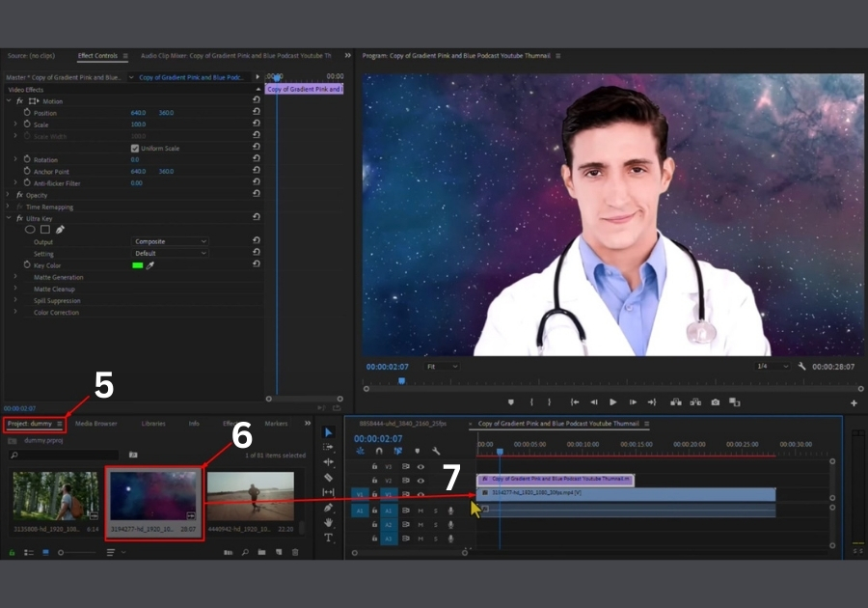Open the 8858444-uhd_3840_2160_25fps sequence tab
Image resolution: width=868 pixels, height=608 pixels.
(x=402, y=424)
